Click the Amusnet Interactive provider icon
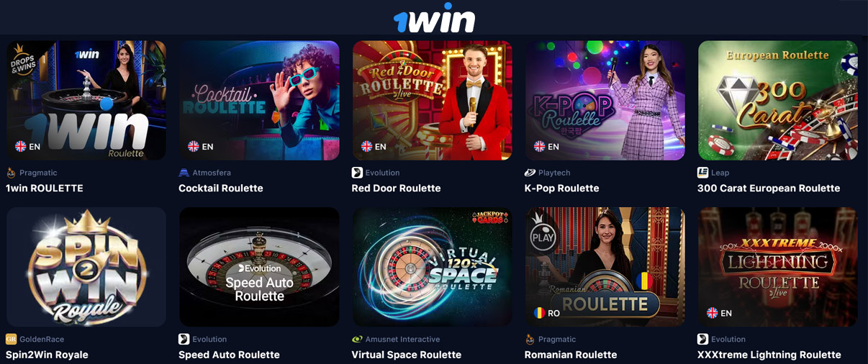The height and width of the screenshot is (364, 868). click(x=357, y=339)
